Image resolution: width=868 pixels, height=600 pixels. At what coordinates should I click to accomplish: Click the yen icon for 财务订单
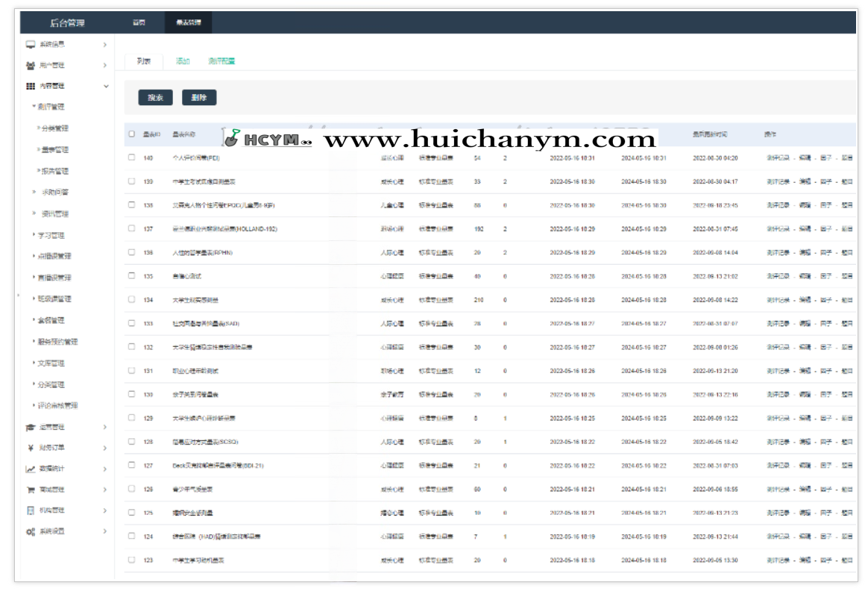pyautogui.click(x=31, y=449)
